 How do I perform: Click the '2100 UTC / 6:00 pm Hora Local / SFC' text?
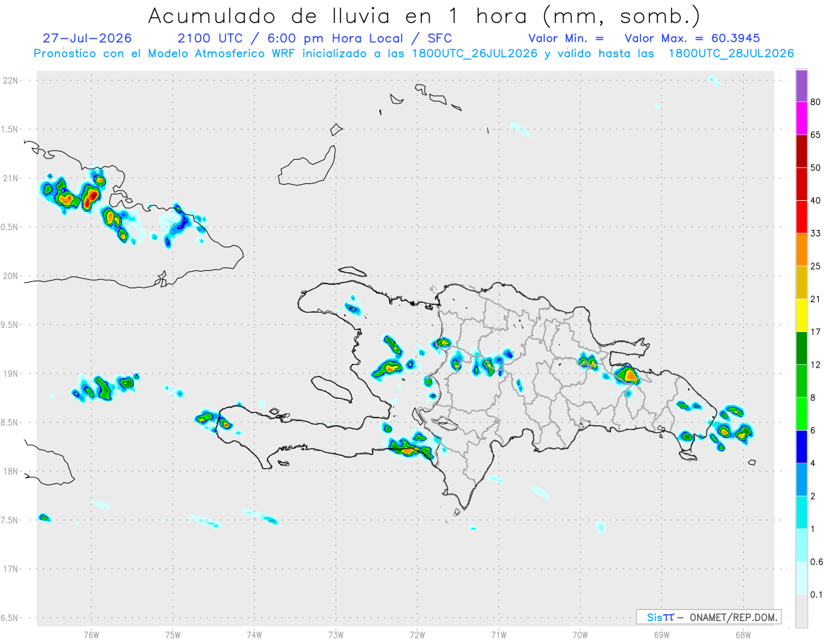coord(314,38)
